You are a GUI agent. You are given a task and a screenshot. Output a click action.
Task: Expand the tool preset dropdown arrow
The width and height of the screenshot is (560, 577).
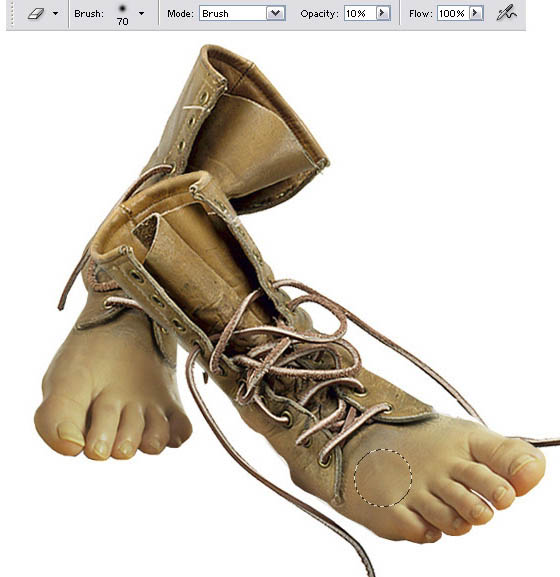pyautogui.click(x=56, y=14)
